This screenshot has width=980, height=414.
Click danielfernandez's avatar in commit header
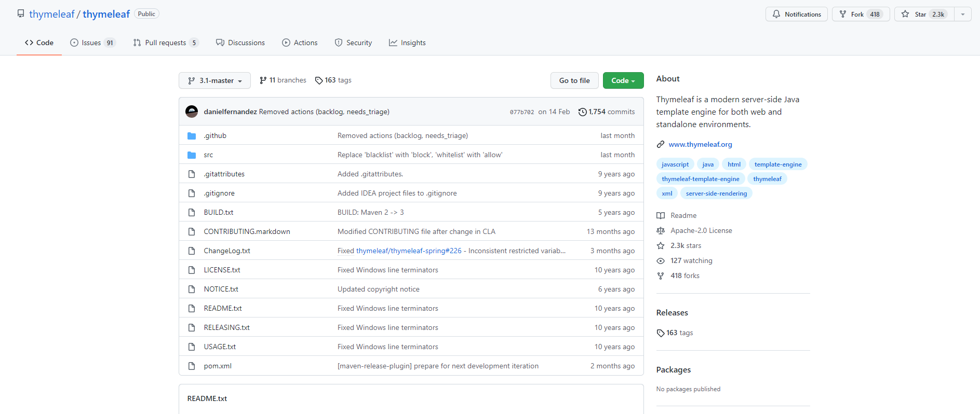click(x=192, y=112)
